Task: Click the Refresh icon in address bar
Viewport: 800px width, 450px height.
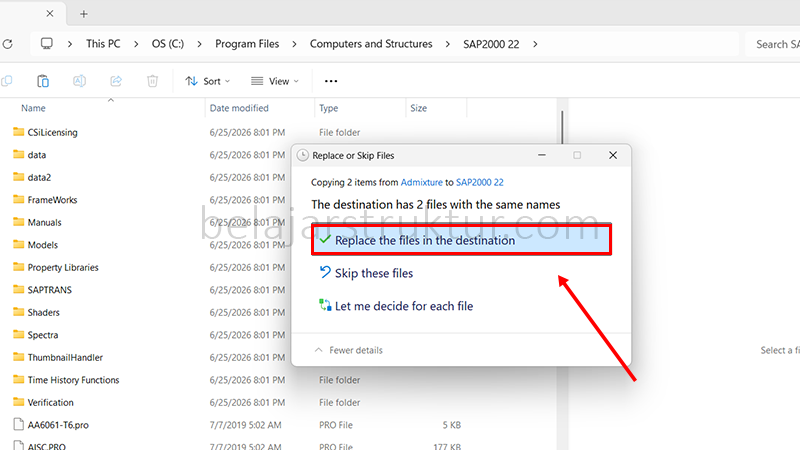Action: [x=7, y=44]
